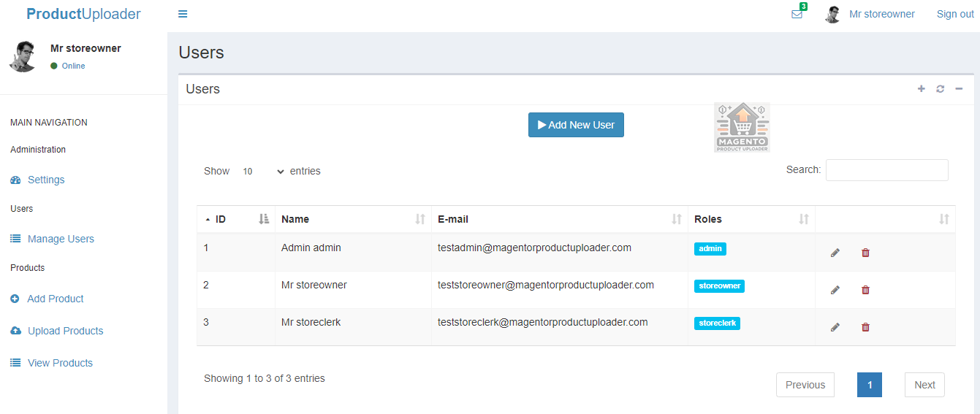Viewport: 980px width, 414px height.
Task: Open the show entries count dropdown
Action: pos(262,172)
